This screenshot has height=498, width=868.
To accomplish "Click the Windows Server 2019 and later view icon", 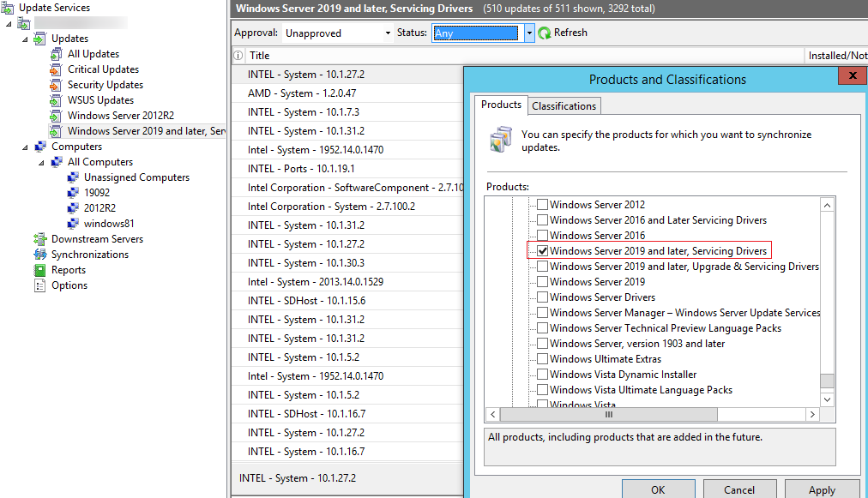I will [56, 132].
